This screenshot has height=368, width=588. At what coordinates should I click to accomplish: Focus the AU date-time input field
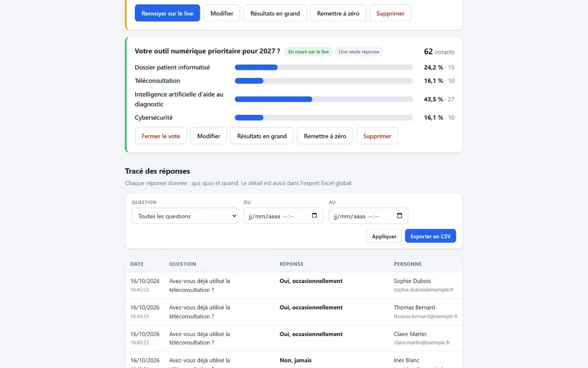pos(368,216)
